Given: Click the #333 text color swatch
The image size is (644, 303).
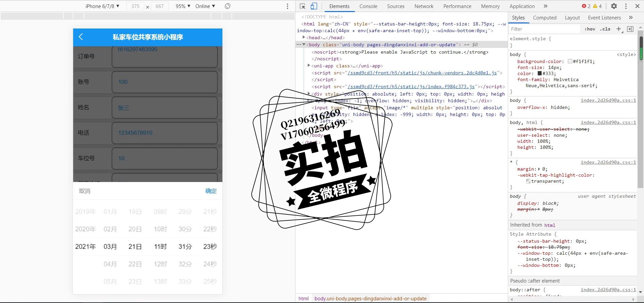Looking at the screenshot, I should pyautogui.click(x=540, y=73).
